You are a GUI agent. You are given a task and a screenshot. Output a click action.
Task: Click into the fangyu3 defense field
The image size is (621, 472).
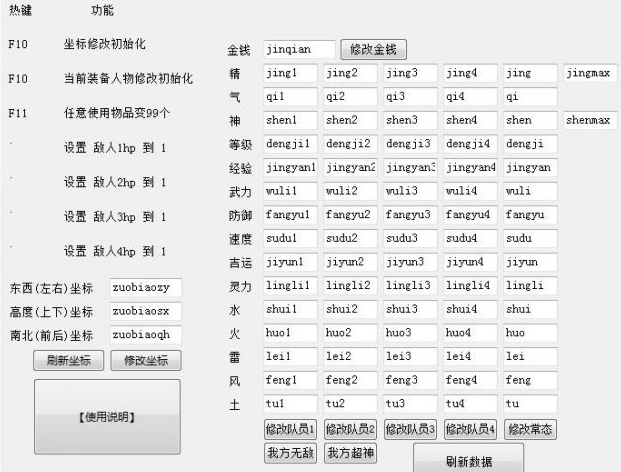click(x=410, y=215)
